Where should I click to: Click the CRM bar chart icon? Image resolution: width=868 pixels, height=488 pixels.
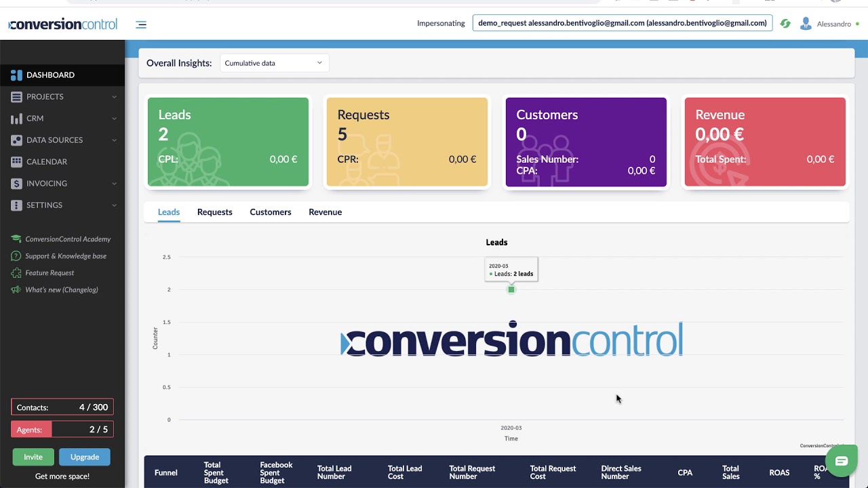pyautogui.click(x=16, y=118)
